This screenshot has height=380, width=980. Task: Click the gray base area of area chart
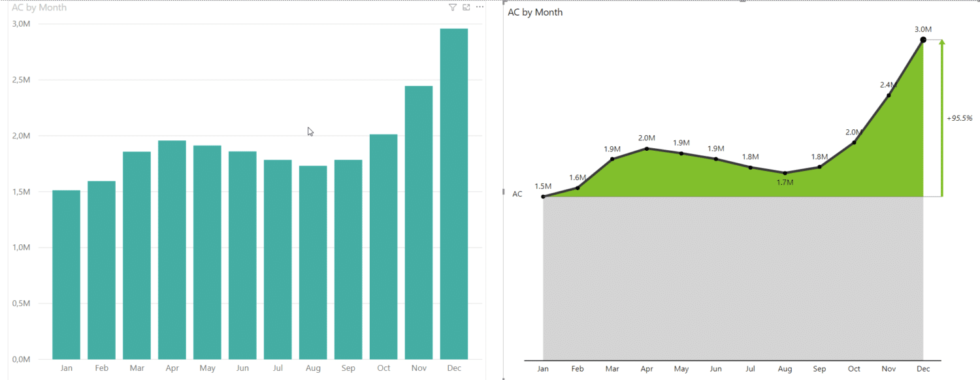733,278
